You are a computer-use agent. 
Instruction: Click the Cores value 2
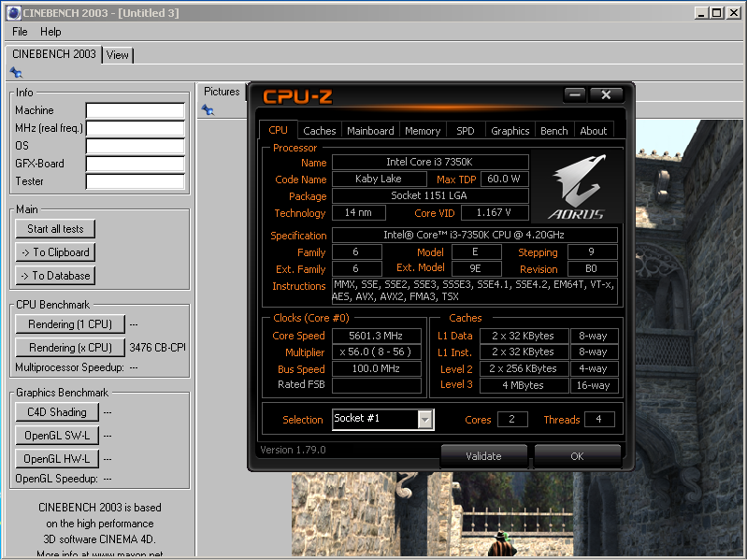[x=512, y=420]
